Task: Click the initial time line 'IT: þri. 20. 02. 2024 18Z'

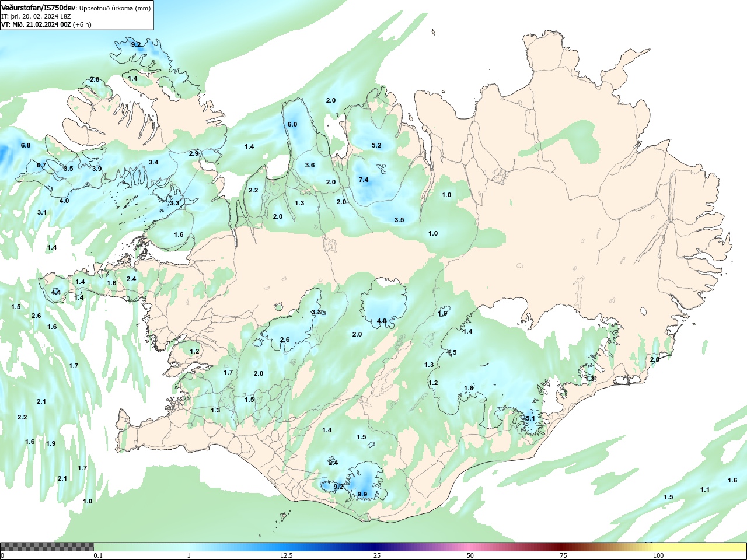Action: click(36, 17)
